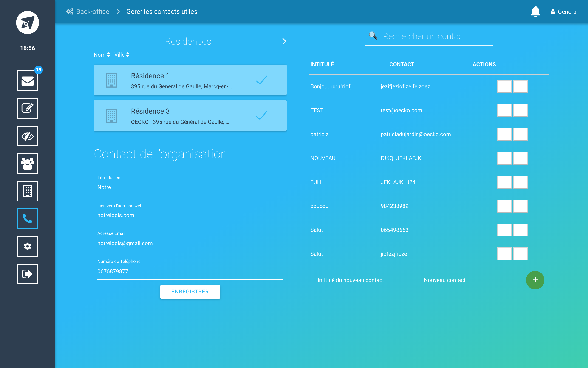The height and width of the screenshot is (368, 588).
Task: Select the Résidence 3 card
Action: click(x=190, y=115)
